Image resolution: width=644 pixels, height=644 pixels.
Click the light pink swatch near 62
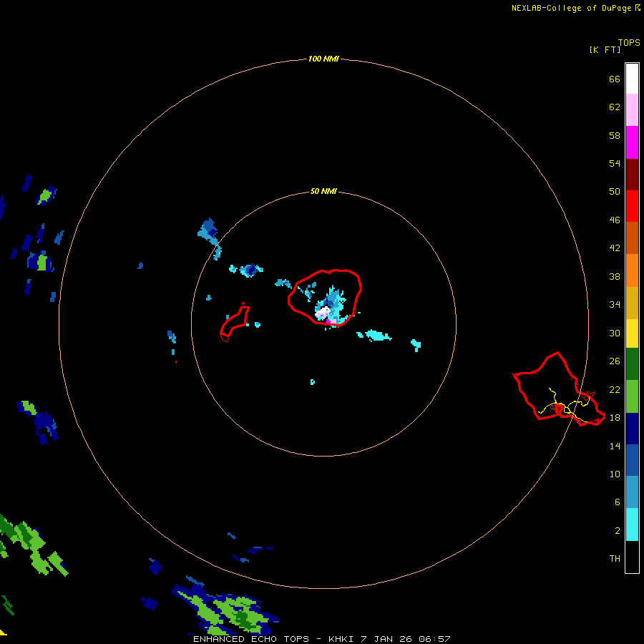(x=632, y=109)
